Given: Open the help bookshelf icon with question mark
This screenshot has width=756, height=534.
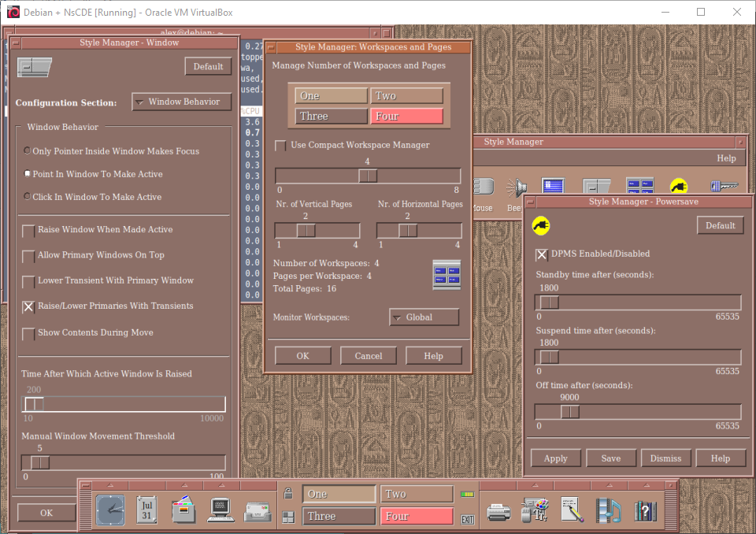Looking at the screenshot, I should pos(645,510).
